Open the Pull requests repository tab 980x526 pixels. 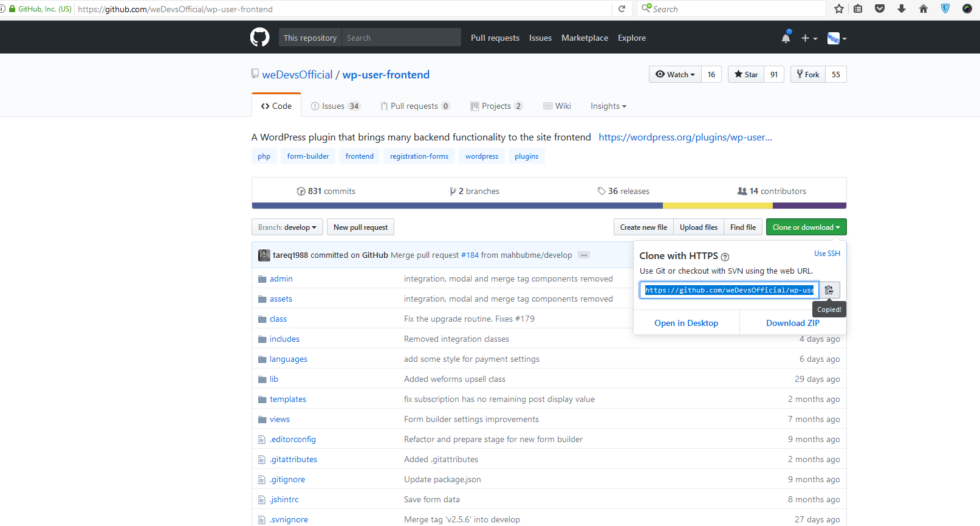pos(415,106)
